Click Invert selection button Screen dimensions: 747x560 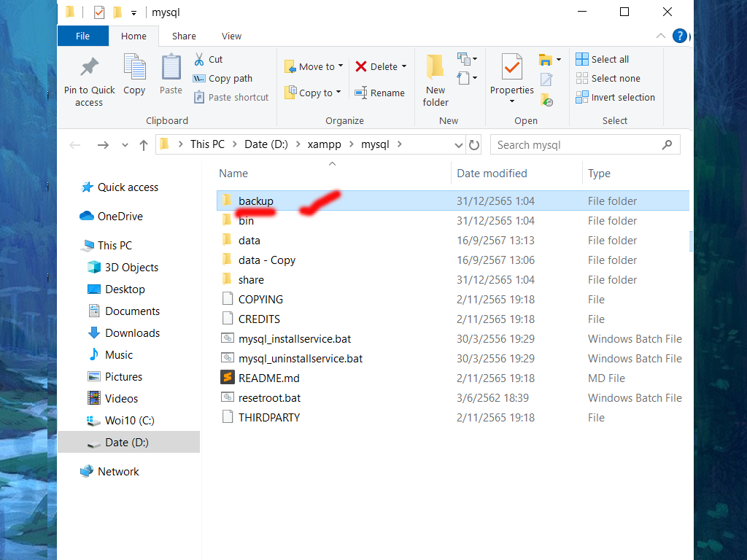pyautogui.click(x=615, y=97)
